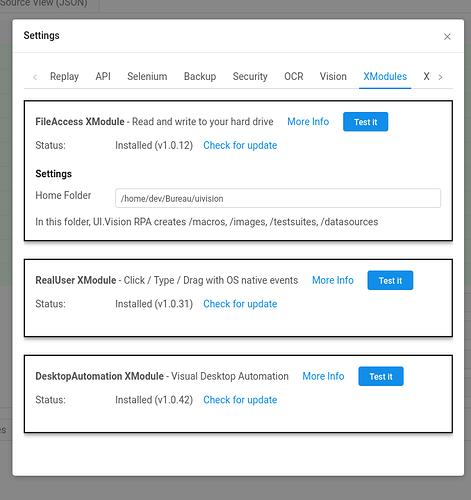Check for update of FileAccess XModule
Screen dimensions: 471x500
240,145
